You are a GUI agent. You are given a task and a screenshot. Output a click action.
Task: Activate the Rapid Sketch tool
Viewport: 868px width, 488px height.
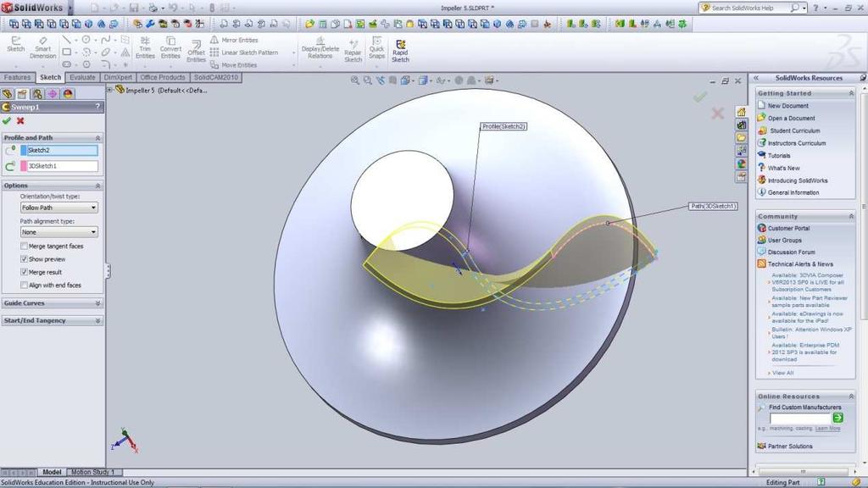(400, 51)
